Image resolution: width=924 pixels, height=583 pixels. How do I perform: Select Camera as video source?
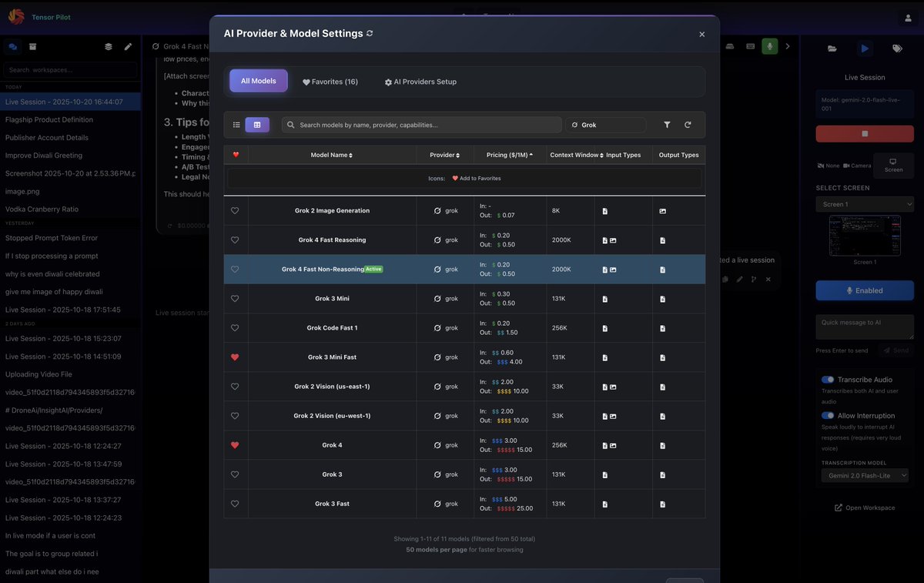coord(857,166)
